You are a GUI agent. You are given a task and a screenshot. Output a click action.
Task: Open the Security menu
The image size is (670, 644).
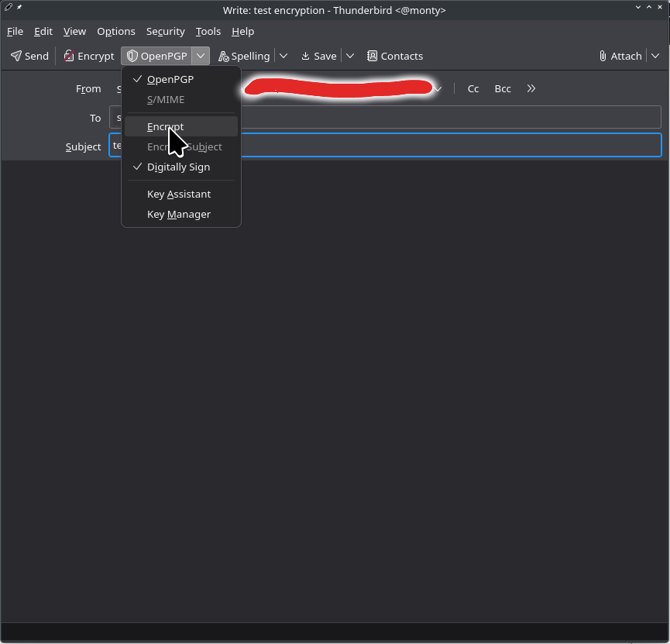click(x=166, y=31)
